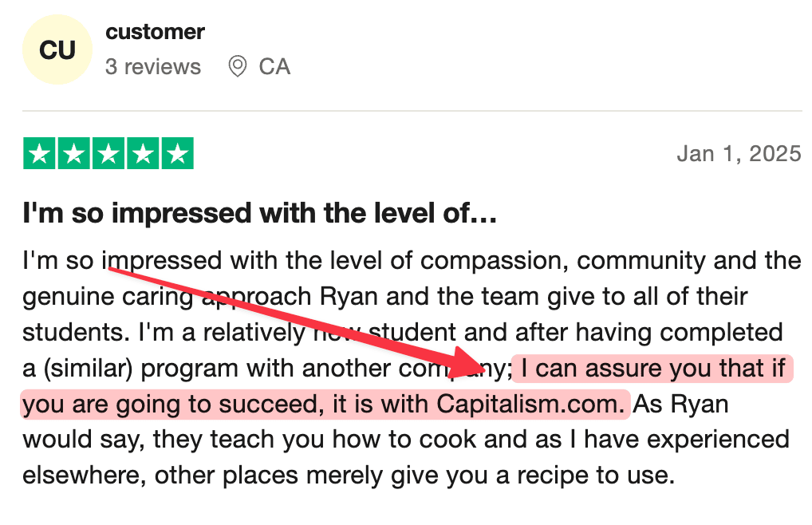The width and height of the screenshot is (812, 525).
Task: Open the bold review title heading
Action: [x=260, y=214]
